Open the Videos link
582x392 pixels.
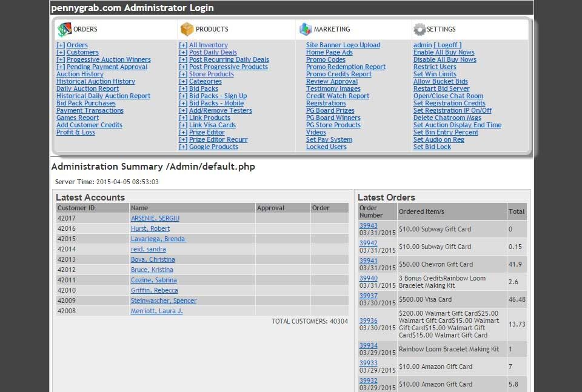316,133
